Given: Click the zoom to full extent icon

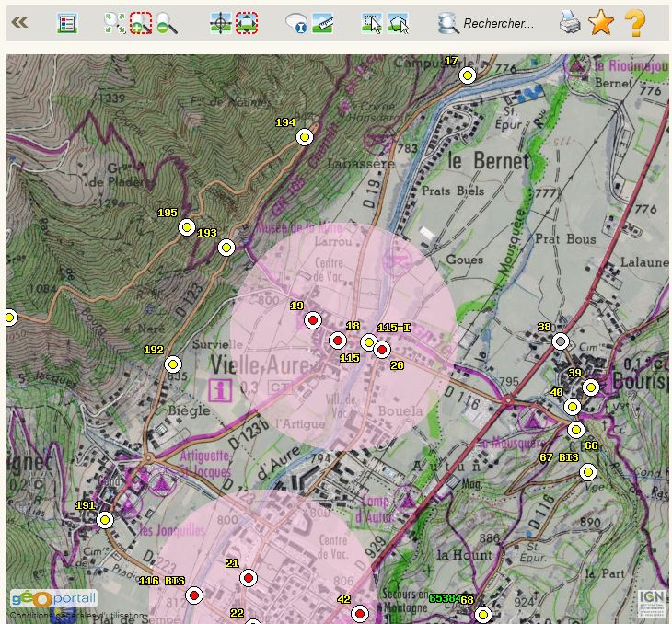Looking at the screenshot, I should pos(115,23).
